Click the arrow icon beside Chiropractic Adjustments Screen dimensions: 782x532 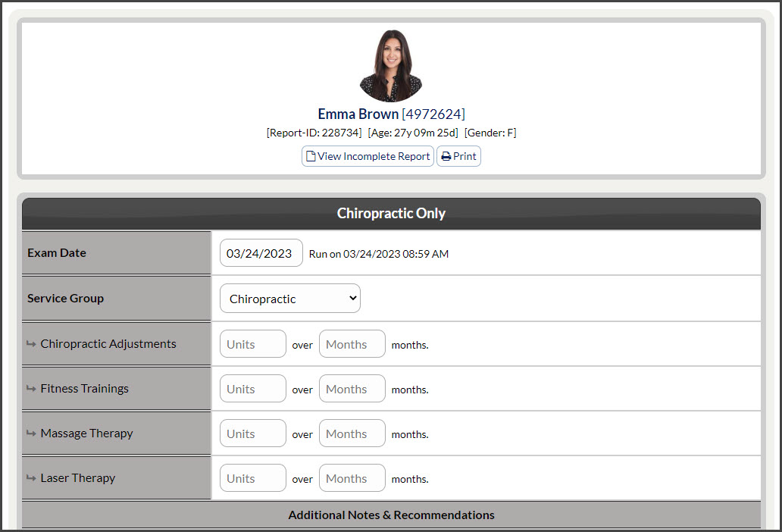(31, 343)
